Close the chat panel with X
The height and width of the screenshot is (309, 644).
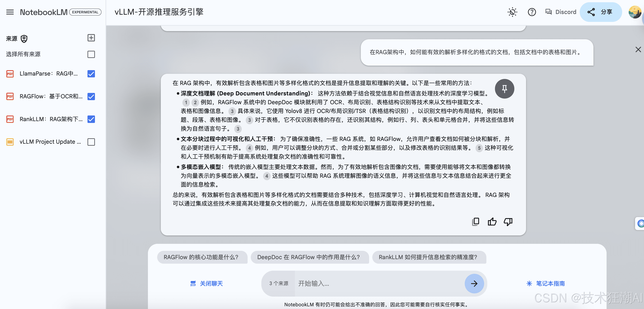(638, 49)
